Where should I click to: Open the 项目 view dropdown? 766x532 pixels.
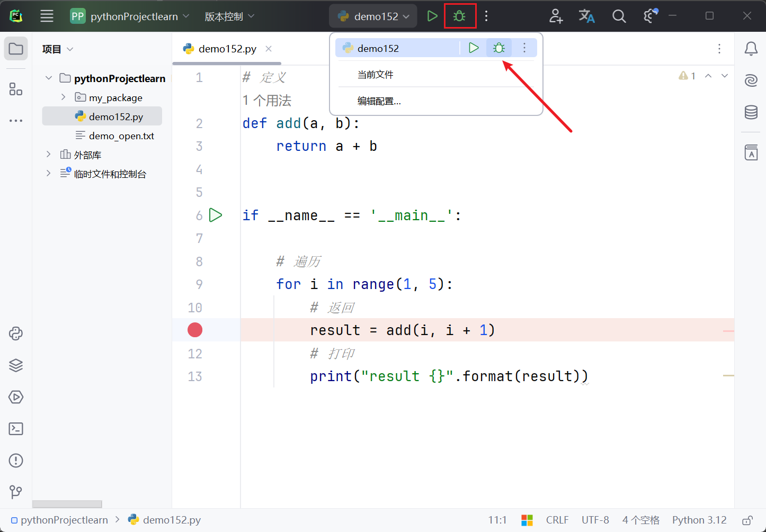pos(58,49)
